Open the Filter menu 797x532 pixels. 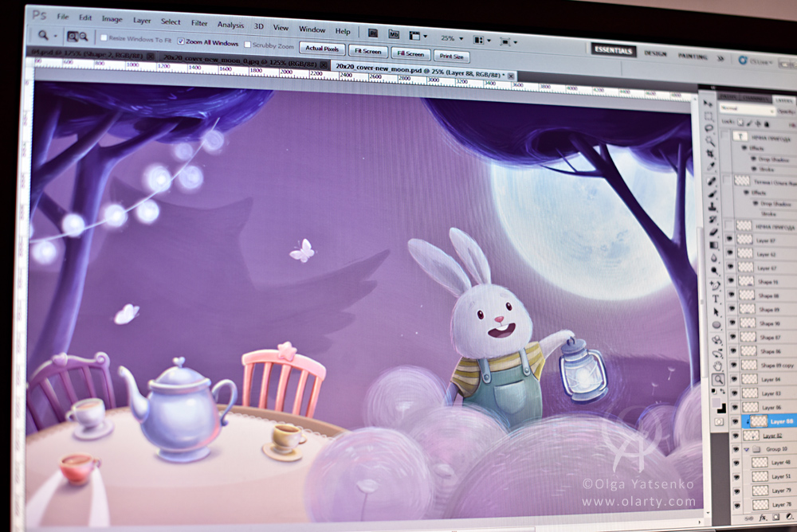pos(199,23)
